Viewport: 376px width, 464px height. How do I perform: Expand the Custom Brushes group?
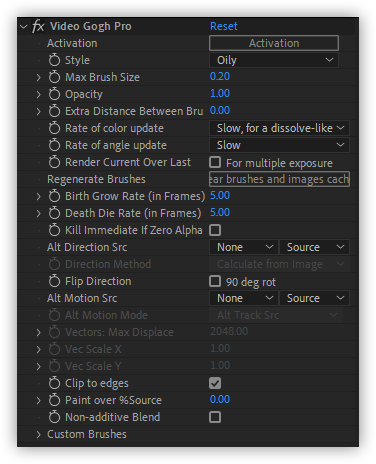pos(39,434)
